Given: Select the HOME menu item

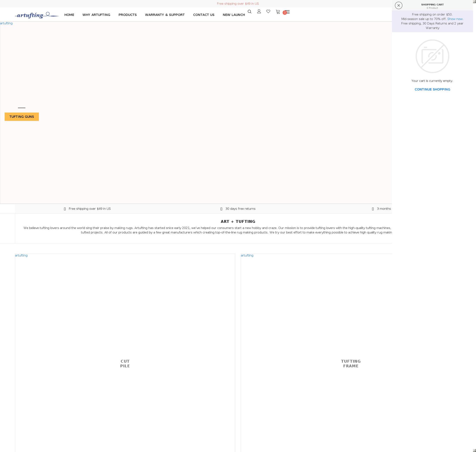Looking at the screenshot, I should (69, 15).
